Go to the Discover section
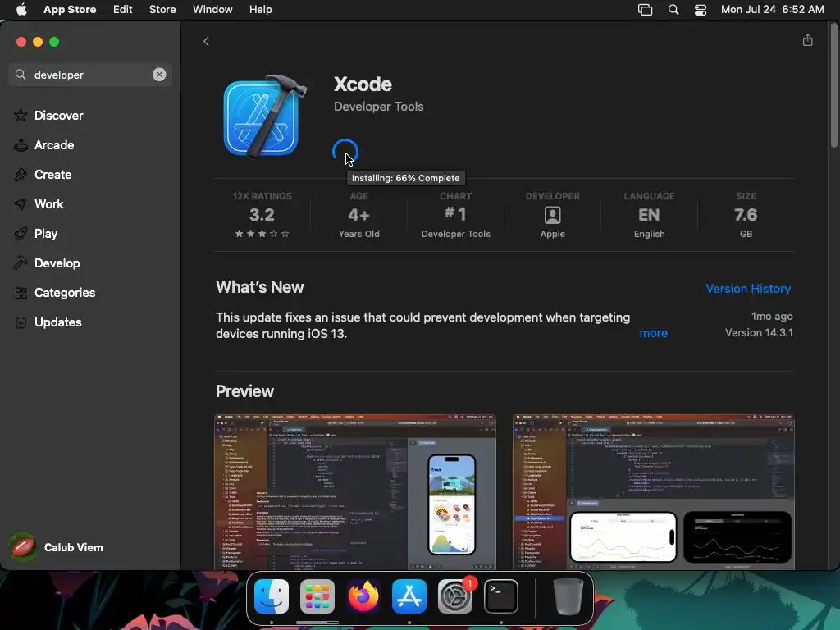This screenshot has width=840, height=630. click(x=58, y=115)
